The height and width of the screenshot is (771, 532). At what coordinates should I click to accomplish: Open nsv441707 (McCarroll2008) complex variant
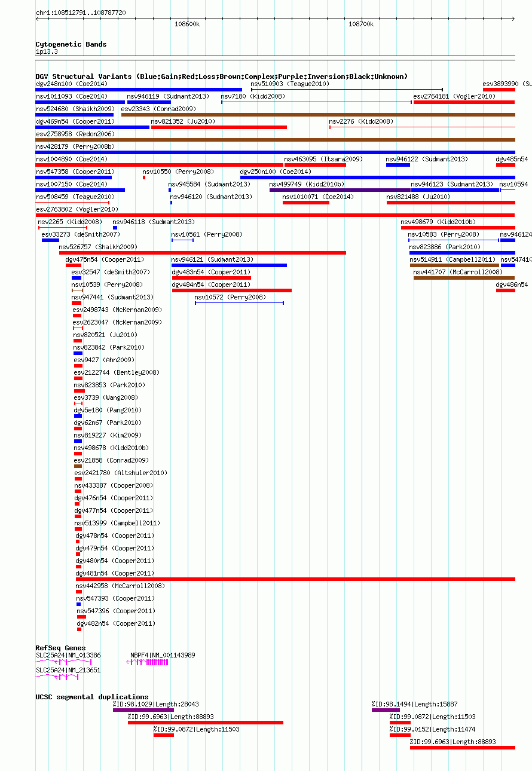[x=458, y=273]
